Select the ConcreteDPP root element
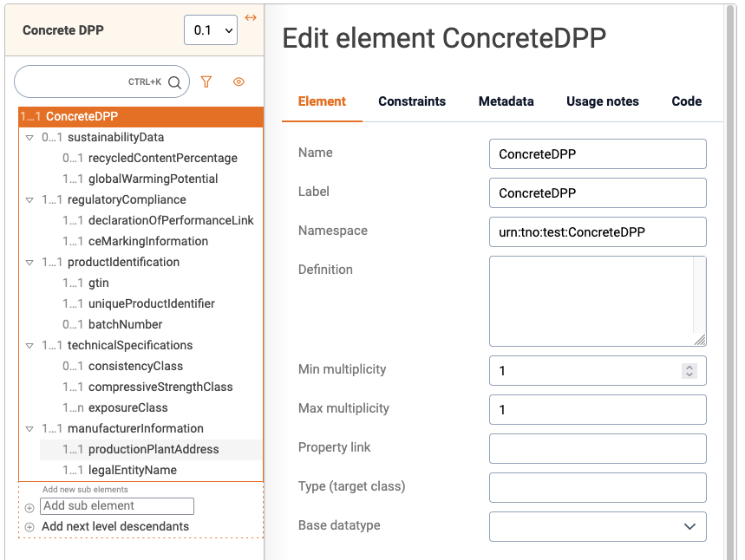Screen dimensions: 745x560 82,116
